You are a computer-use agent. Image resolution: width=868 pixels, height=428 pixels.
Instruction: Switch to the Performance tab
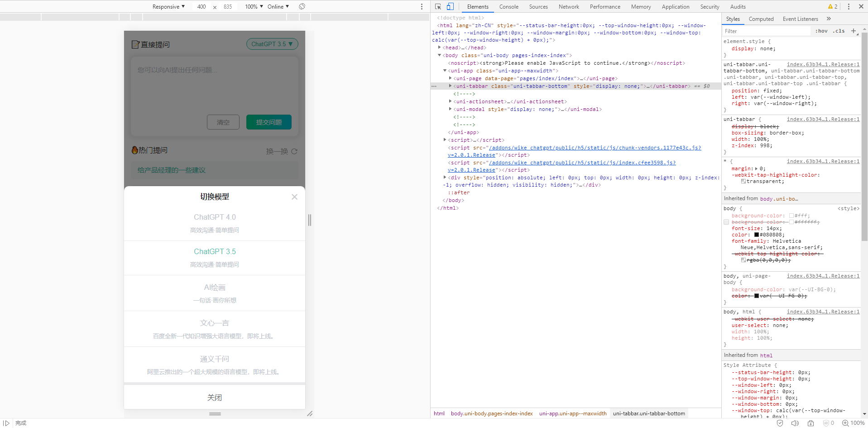[x=605, y=6]
